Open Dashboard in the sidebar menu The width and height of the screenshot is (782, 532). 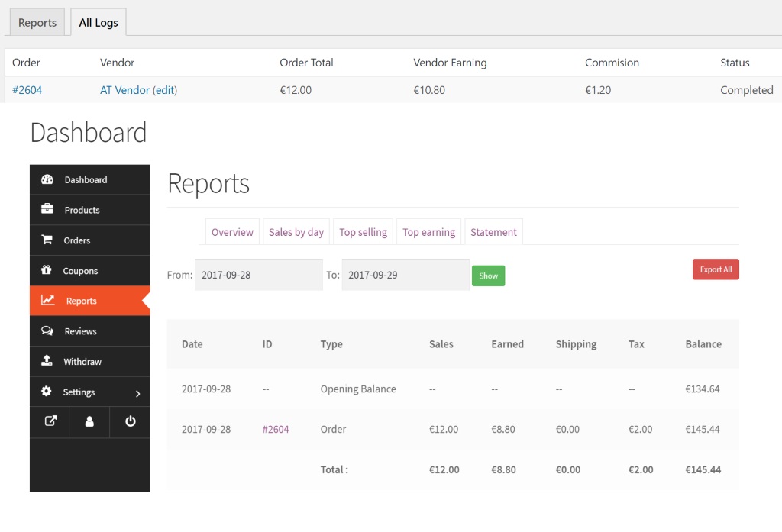point(90,179)
